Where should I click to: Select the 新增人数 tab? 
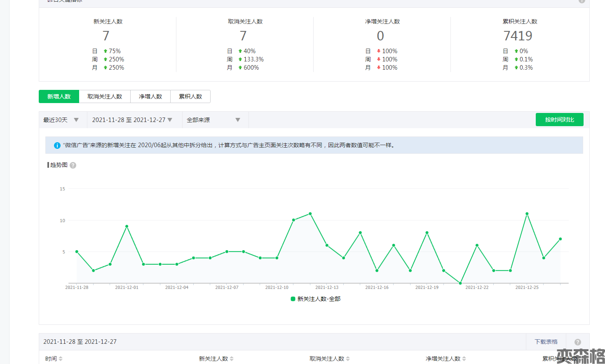[59, 96]
